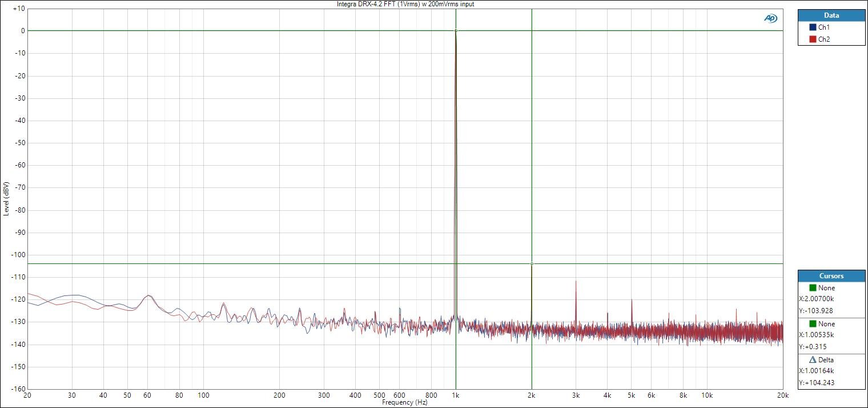Select the Ch1 legend entry

pos(823,27)
